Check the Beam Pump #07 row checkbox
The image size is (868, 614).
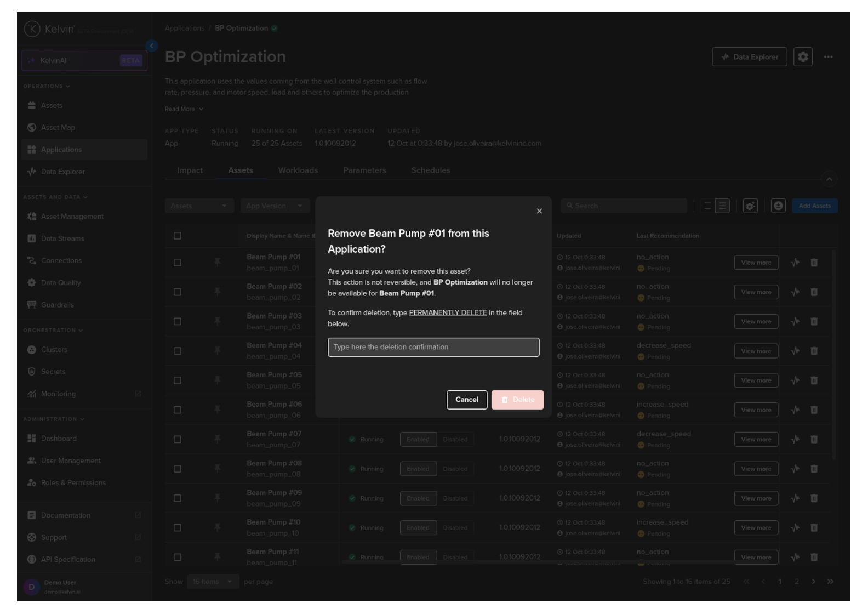[178, 439]
